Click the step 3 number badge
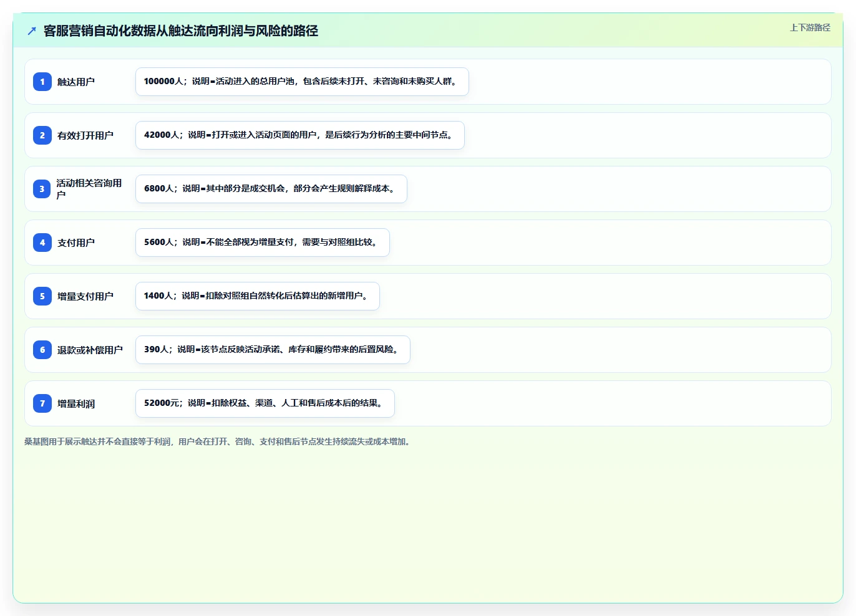Viewport: 856px width, 616px height. tap(42, 189)
